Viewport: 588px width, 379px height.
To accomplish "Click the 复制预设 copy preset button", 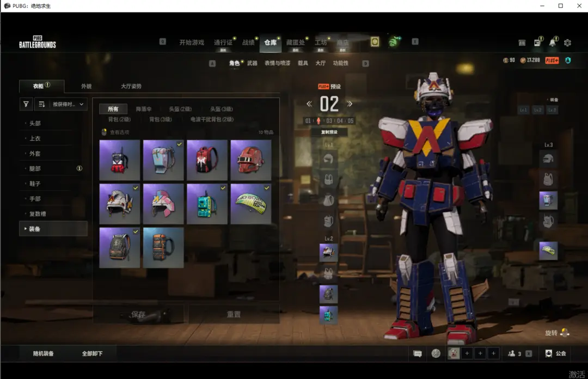I will 329,132.
